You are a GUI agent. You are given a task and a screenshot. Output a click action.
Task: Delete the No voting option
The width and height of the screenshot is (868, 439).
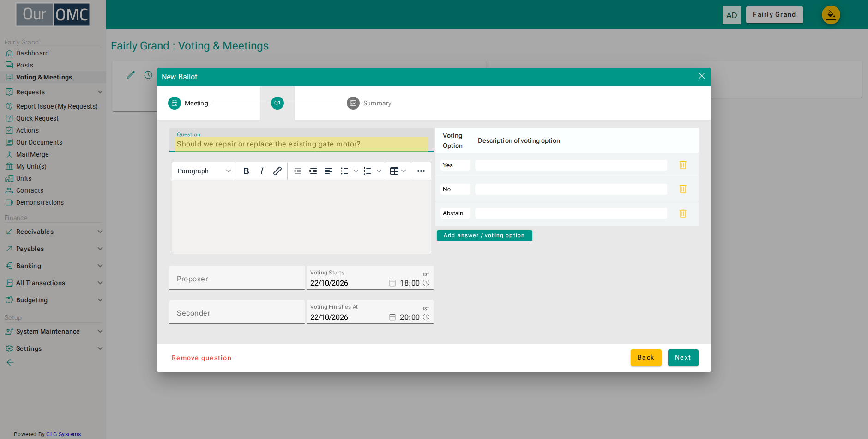(683, 189)
